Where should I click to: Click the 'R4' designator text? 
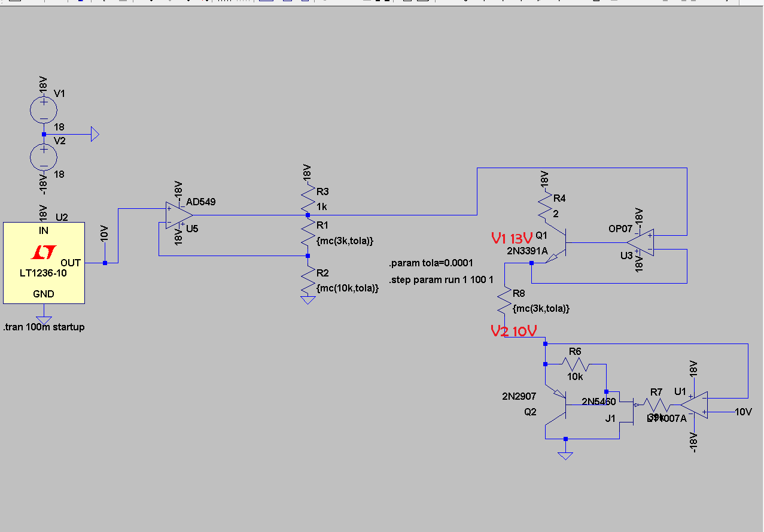[559, 198]
